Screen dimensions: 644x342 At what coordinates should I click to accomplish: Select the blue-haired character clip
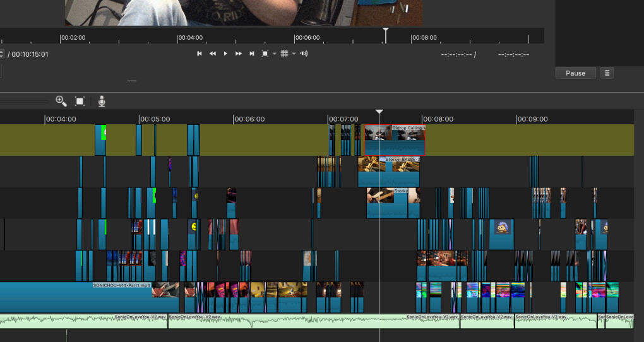(x=501, y=235)
